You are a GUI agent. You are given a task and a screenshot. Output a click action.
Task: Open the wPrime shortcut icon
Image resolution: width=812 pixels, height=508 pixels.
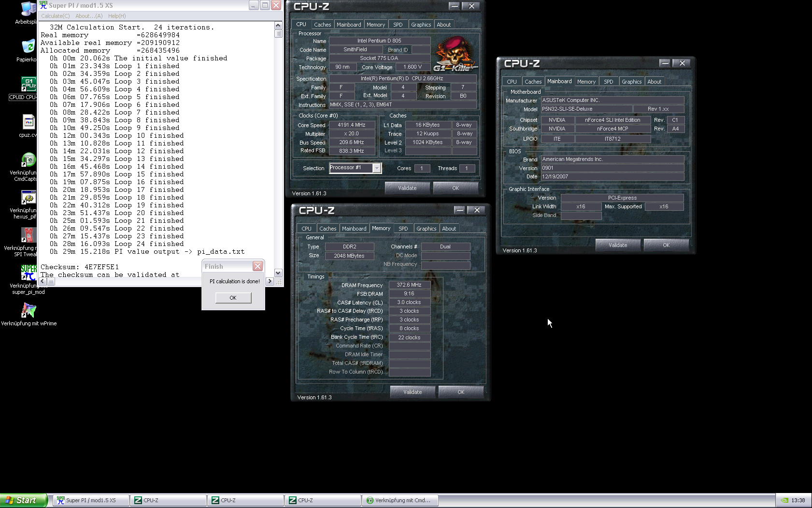[x=28, y=310]
